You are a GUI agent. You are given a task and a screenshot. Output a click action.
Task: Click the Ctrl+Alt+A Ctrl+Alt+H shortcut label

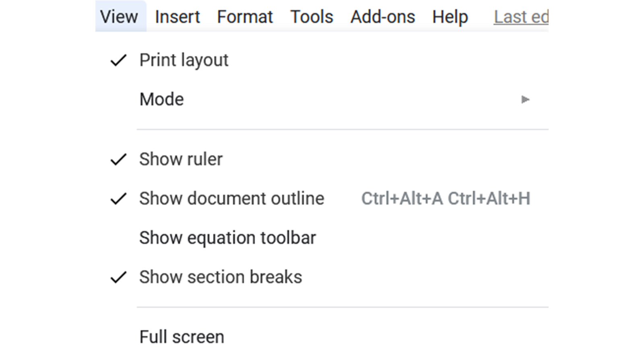[446, 199]
